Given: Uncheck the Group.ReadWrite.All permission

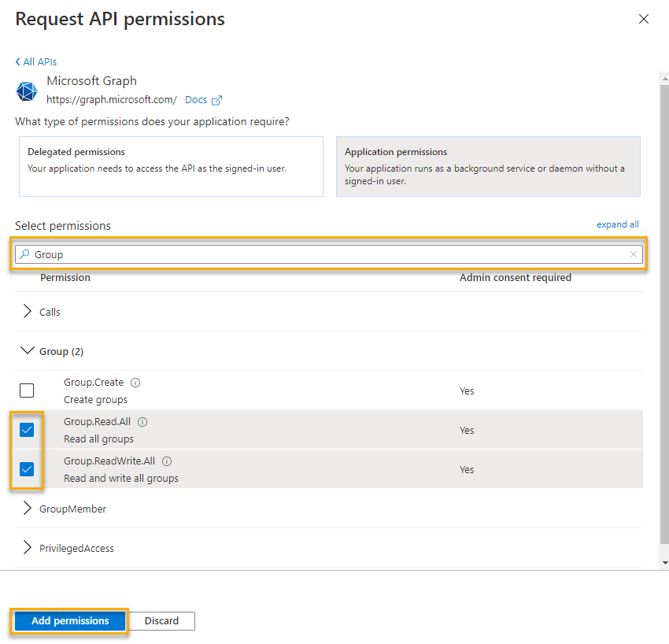Looking at the screenshot, I should (x=26, y=468).
